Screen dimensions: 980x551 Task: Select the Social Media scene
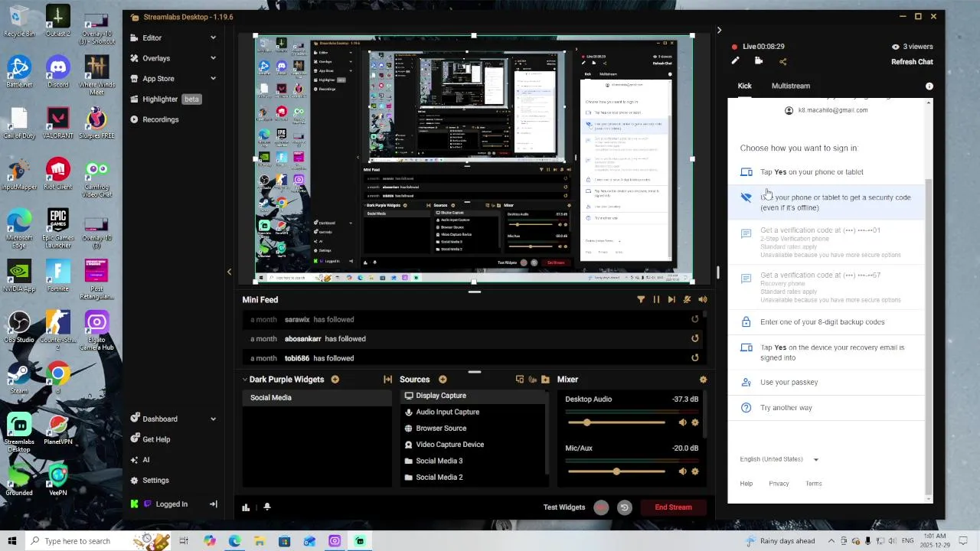[317, 398]
